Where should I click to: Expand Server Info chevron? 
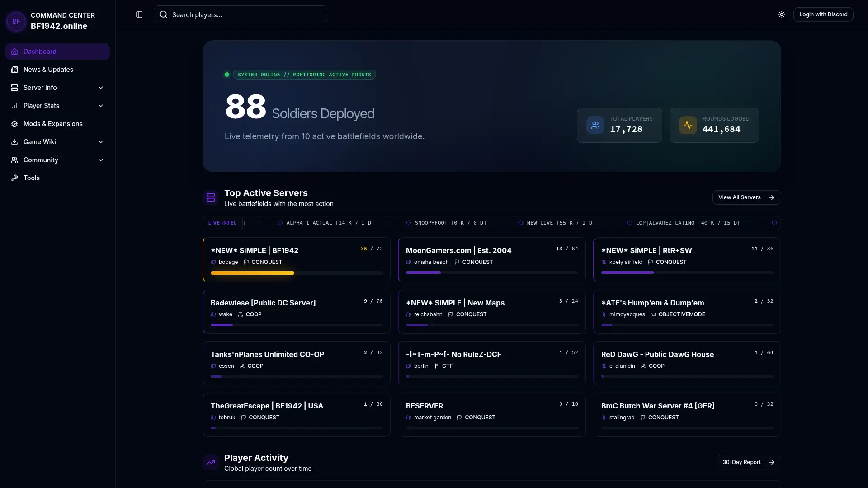click(101, 88)
